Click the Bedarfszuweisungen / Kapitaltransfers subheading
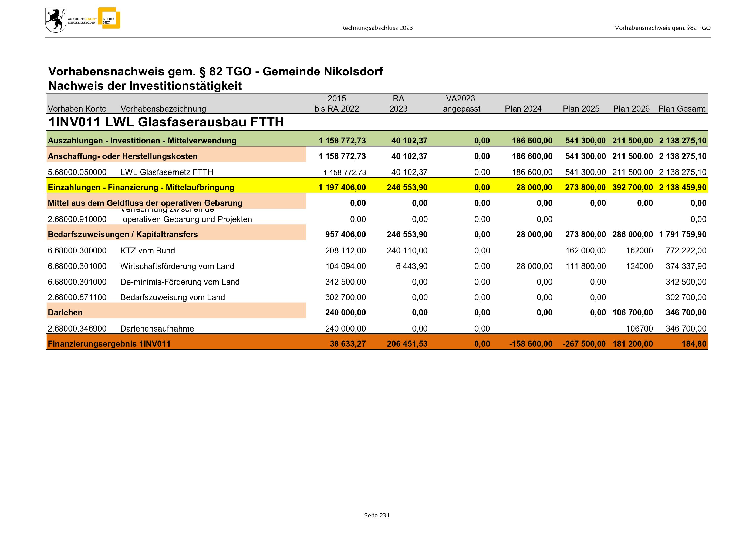The height and width of the screenshot is (535, 756). click(123, 235)
